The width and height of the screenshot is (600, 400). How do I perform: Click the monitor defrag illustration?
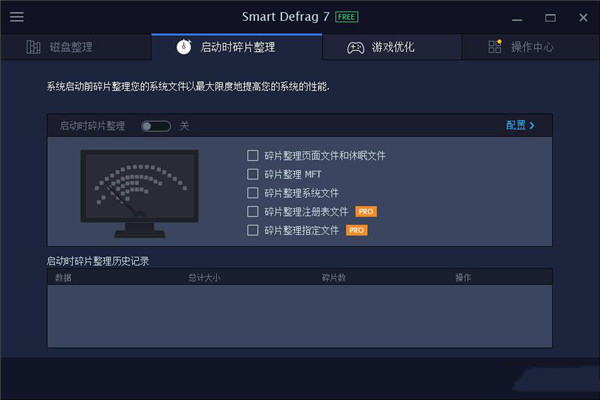[x=139, y=192]
